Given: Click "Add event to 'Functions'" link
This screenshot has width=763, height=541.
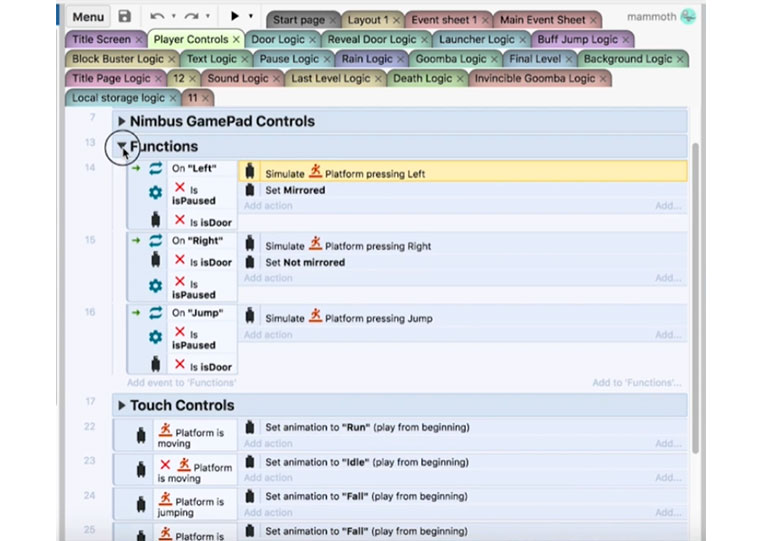Looking at the screenshot, I should coord(182,383).
